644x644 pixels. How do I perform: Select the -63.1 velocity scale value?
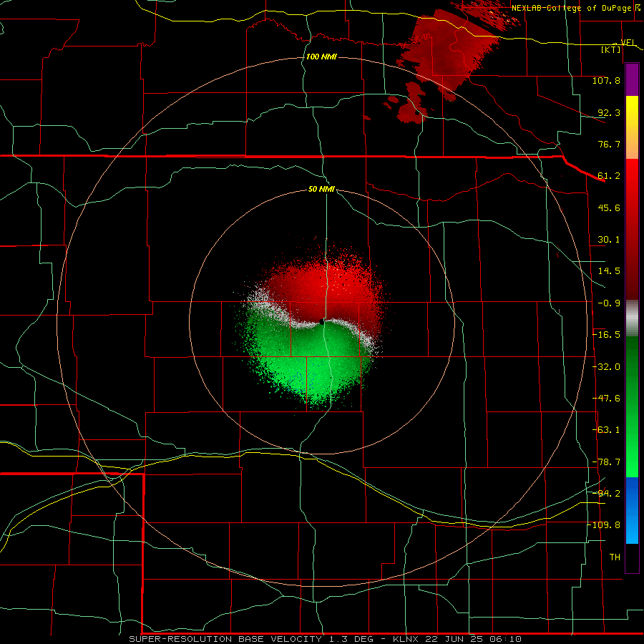606,430
